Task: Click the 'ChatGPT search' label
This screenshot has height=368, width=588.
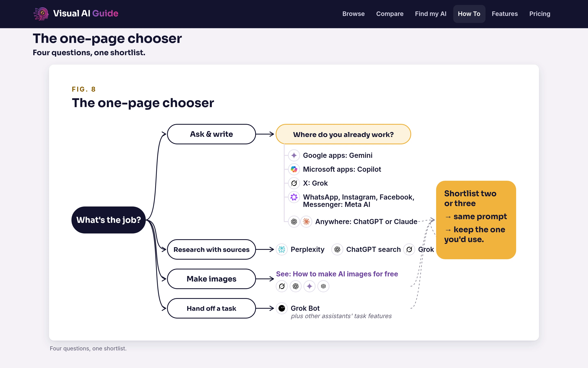Action: click(373, 249)
